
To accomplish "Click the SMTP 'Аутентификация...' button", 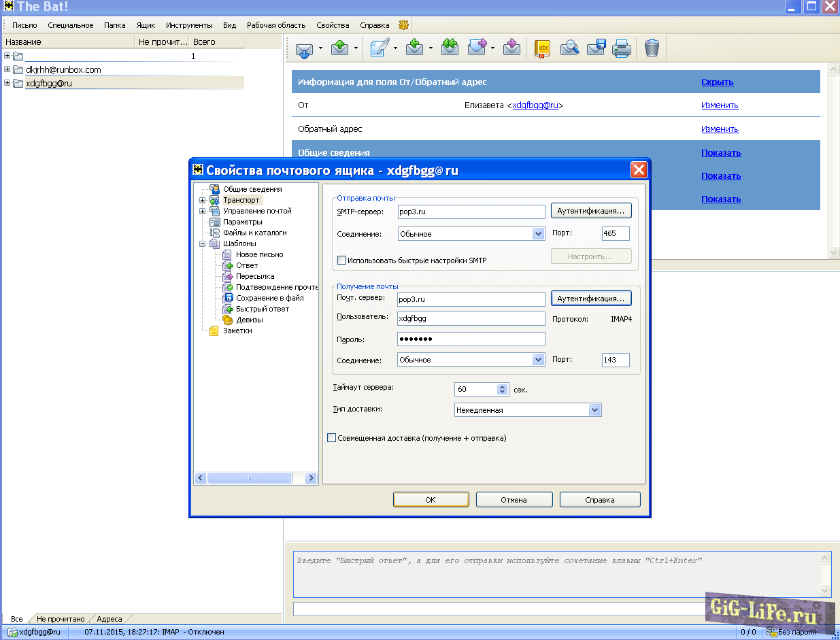I will click(590, 212).
